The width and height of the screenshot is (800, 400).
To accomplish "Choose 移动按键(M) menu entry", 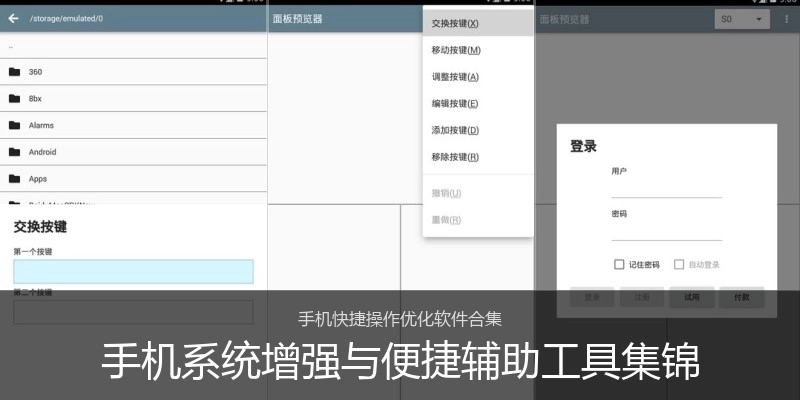I will click(x=456, y=50).
